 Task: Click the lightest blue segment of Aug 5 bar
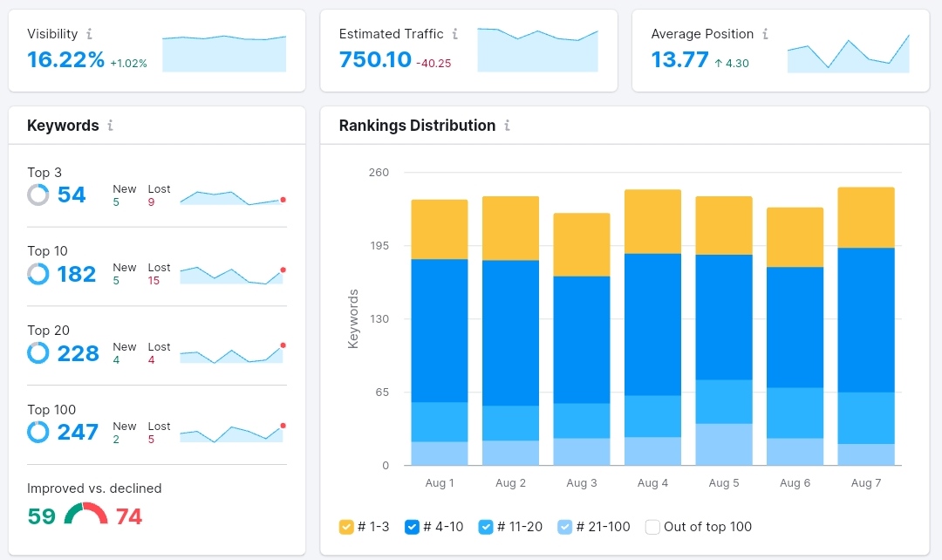pyautogui.click(x=724, y=445)
